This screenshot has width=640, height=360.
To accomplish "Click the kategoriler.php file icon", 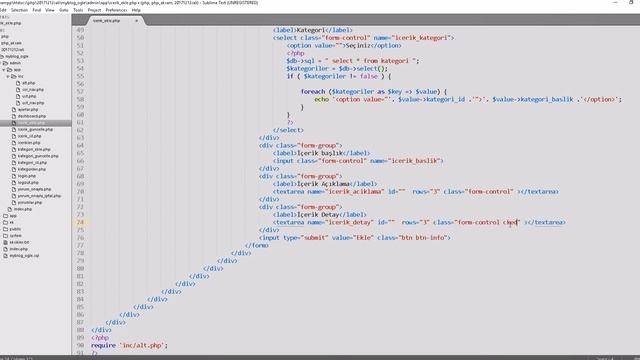I will (x=14, y=169).
